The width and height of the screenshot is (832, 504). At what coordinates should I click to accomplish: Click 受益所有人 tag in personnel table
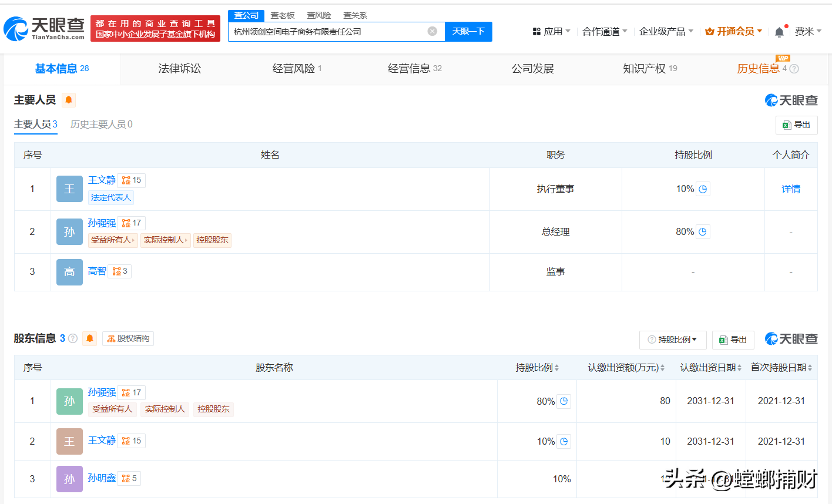(x=113, y=240)
